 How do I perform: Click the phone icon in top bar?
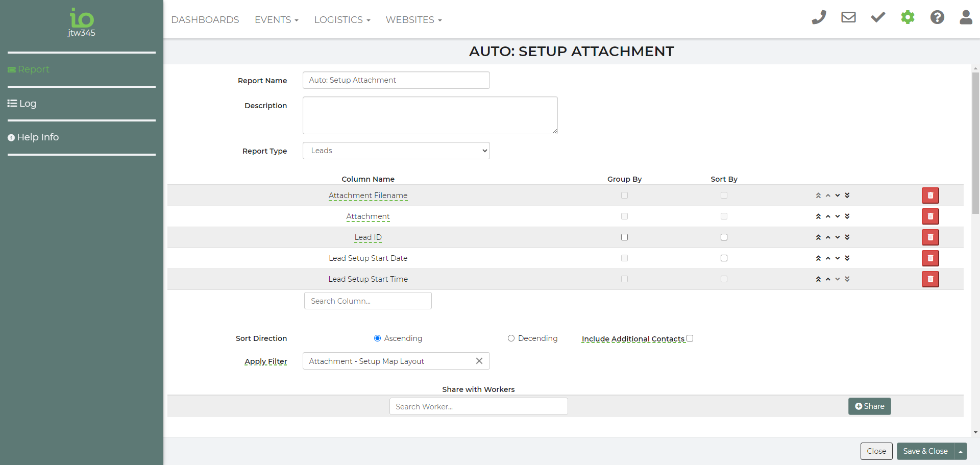(x=819, y=17)
